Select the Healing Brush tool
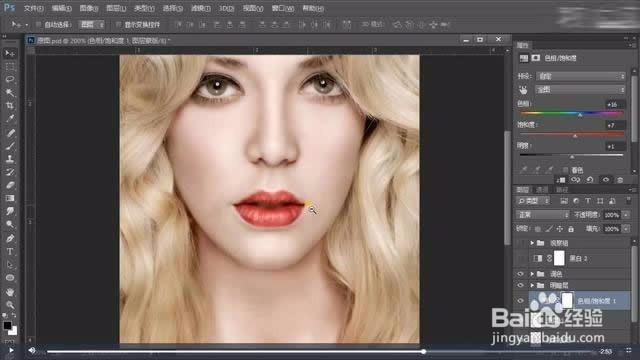Viewport: 640px width, 360px height. click(x=10, y=133)
